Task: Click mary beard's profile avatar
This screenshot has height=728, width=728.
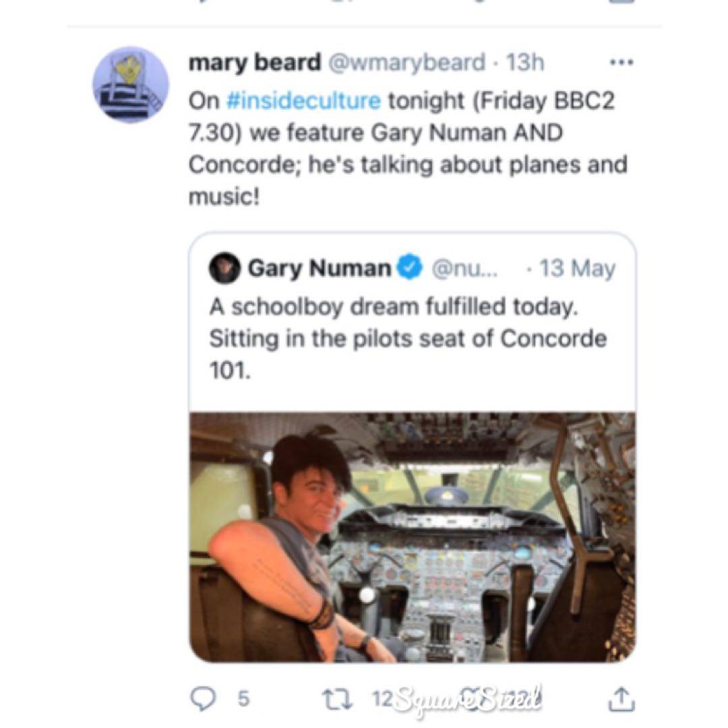Action: tap(130, 84)
